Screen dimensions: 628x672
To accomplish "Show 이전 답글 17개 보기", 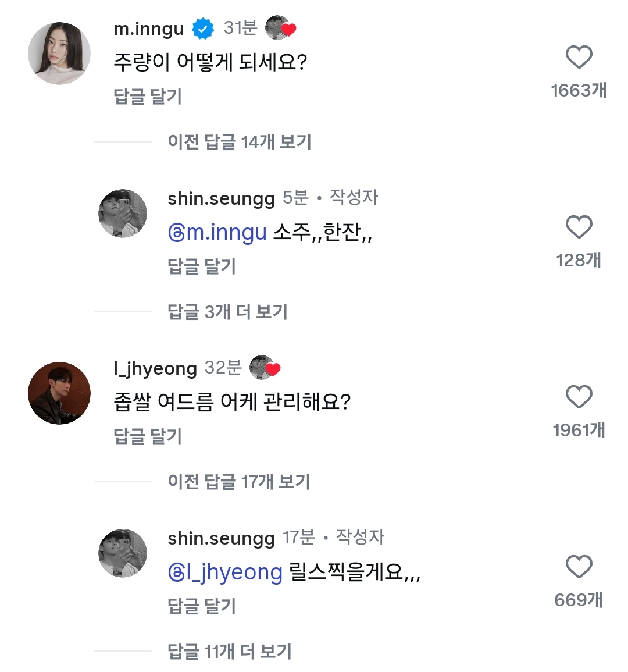I will tap(239, 481).
